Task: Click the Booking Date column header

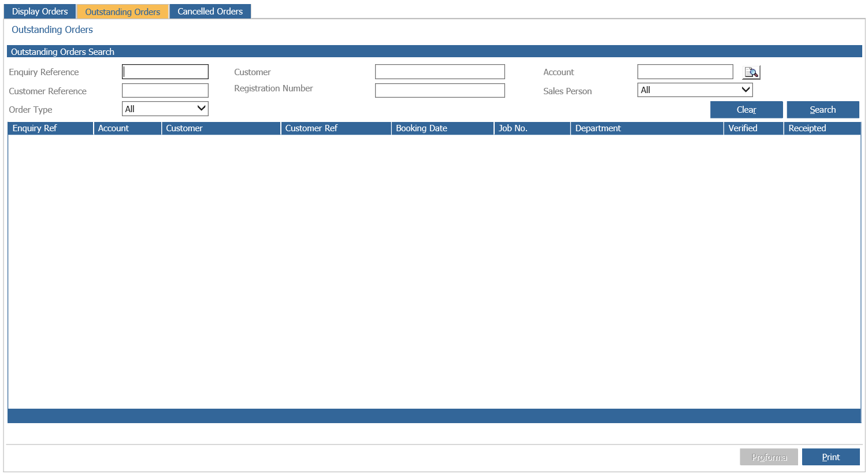Action: 421,128
